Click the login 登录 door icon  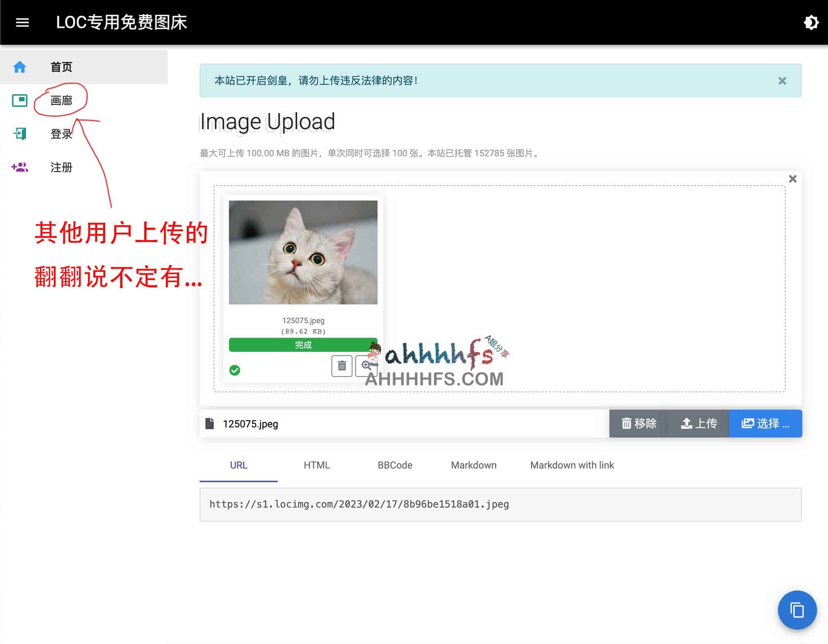(x=20, y=134)
